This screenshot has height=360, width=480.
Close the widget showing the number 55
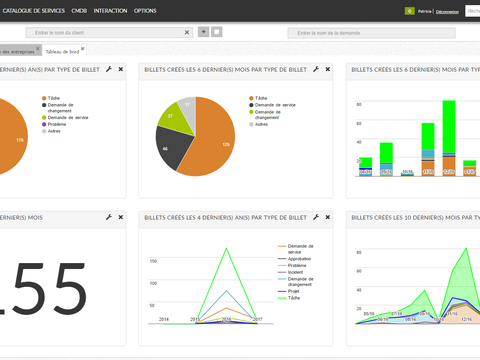click(x=121, y=217)
